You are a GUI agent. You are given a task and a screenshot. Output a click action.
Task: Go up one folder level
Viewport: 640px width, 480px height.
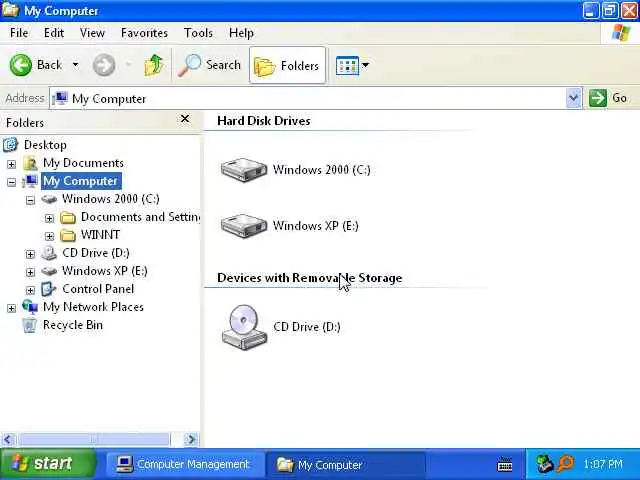[x=154, y=65]
